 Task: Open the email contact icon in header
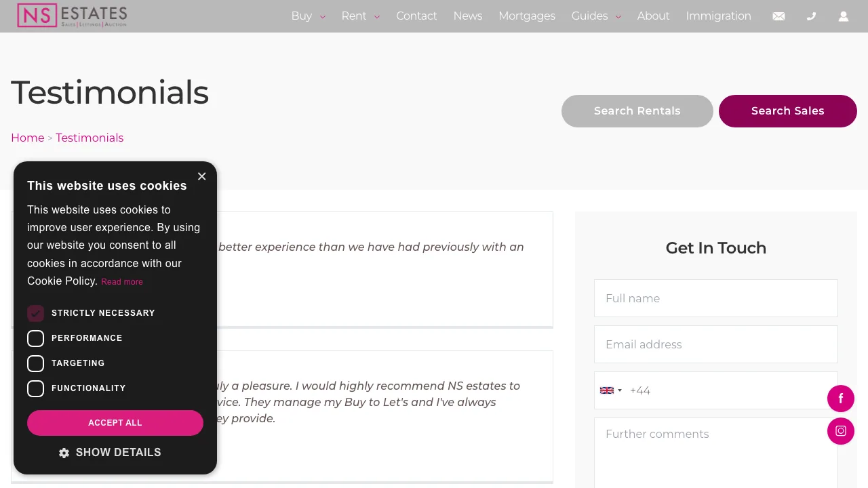pyautogui.click(x=778, y=16)
